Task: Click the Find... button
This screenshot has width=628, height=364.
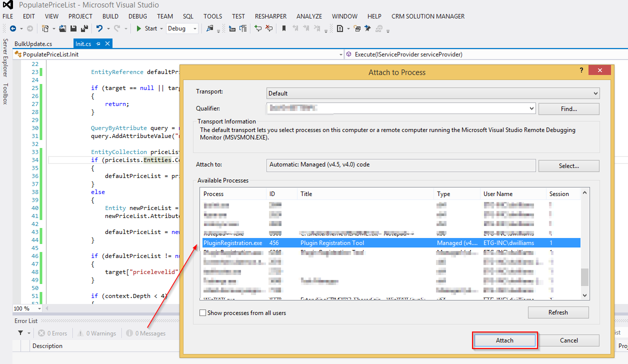Action: [569, 108]
